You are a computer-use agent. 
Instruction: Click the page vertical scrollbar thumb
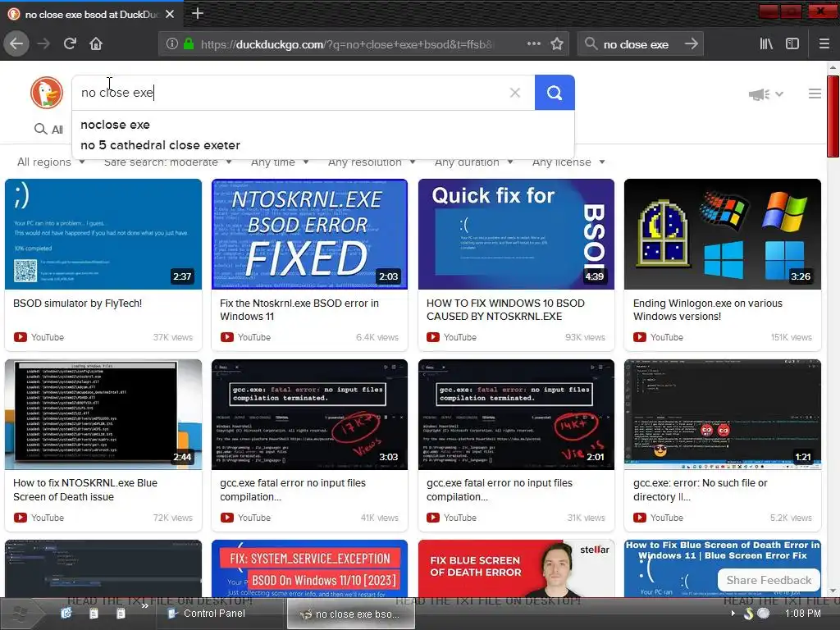pyautogui.click(x=833, y=116)
